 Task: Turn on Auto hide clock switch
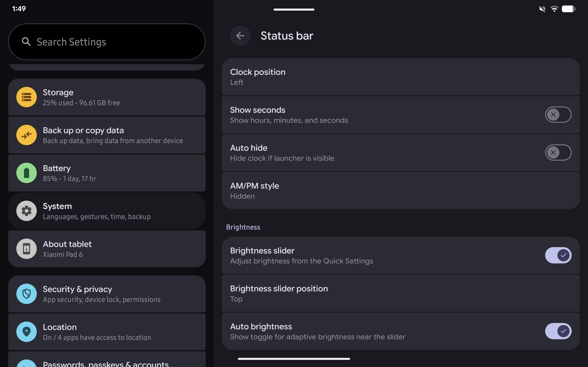click(558, 153)
